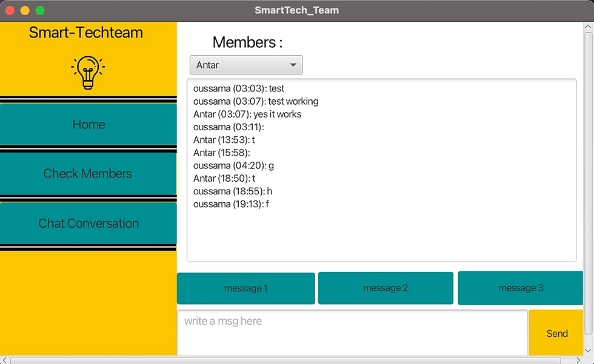This screenshot has height=364, width=594.
Task: Click the scroll-left arrow at bottom
Action: 4,360
